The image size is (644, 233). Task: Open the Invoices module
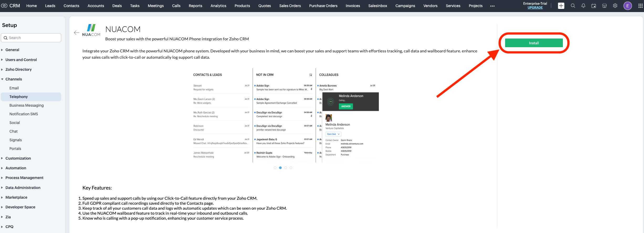pyautogui.click(x=353, y=6)
